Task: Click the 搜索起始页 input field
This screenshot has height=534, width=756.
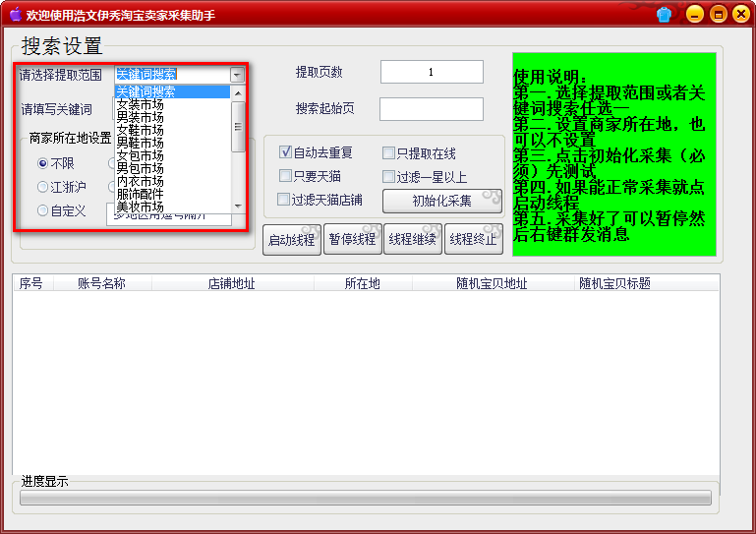Action: (432, 109)
